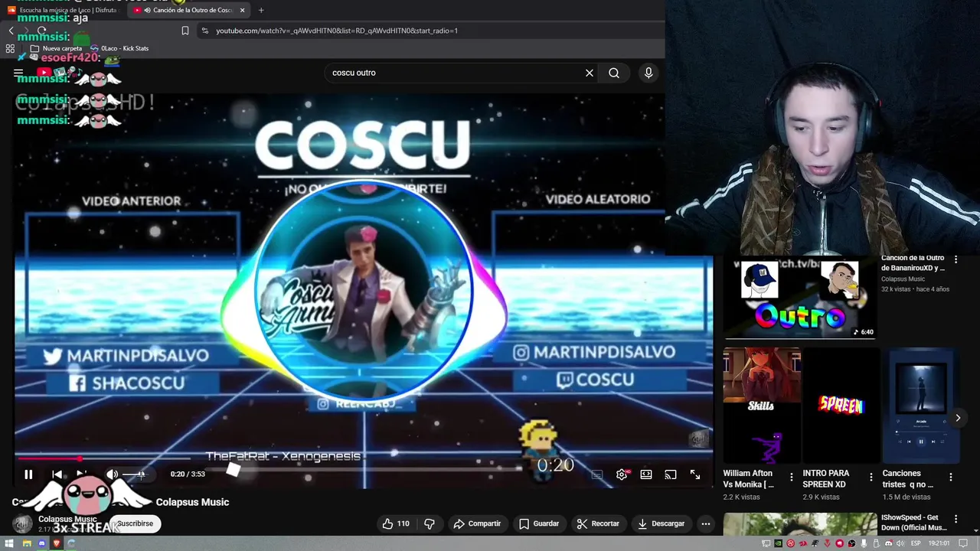Image resolution: width=980 pixels, height=551 pixels.
Task: Open the 0Laco - Kick Stats bookmark
Action: click(x=119, y=48)
